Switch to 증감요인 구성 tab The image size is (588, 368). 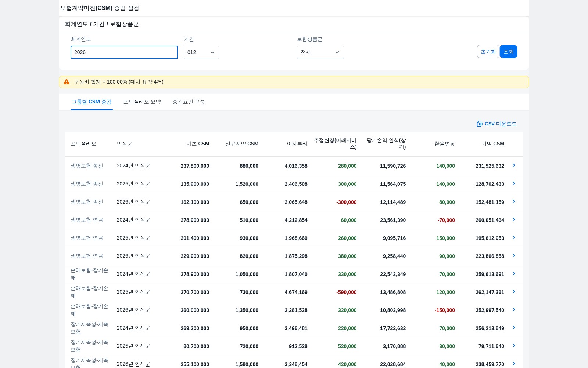click(189, 102)
